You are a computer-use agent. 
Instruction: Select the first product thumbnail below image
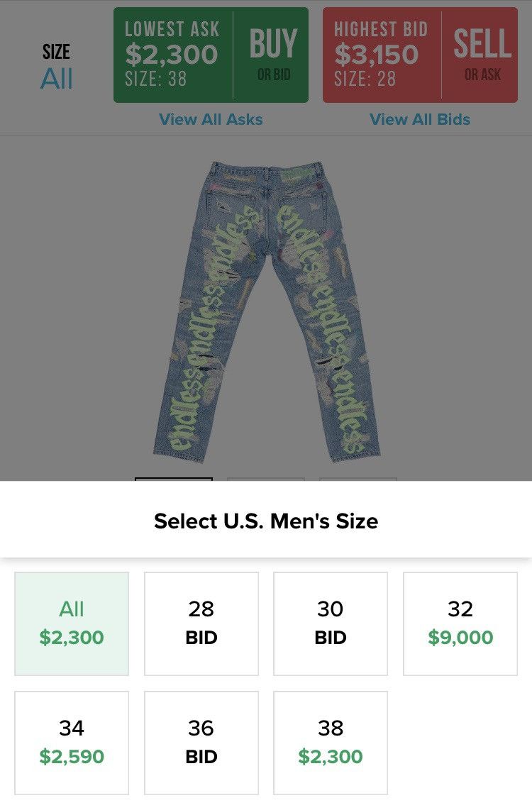click(174, 479)
